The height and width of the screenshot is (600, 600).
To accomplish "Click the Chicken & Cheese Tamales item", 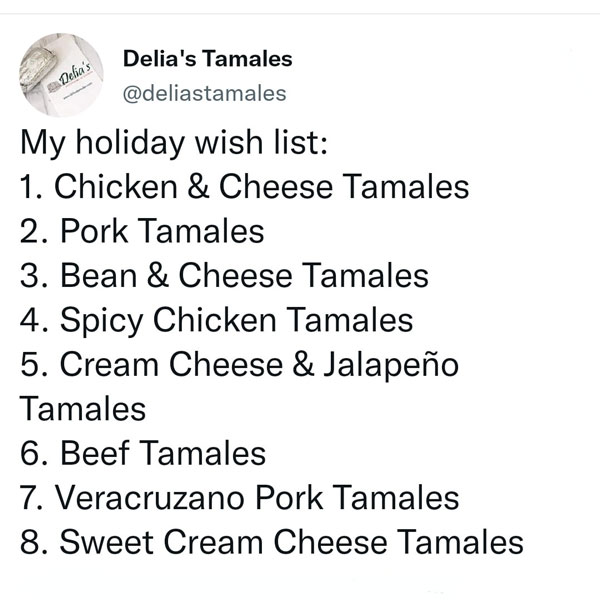I will pyautogui.click(x=245, y=187).
